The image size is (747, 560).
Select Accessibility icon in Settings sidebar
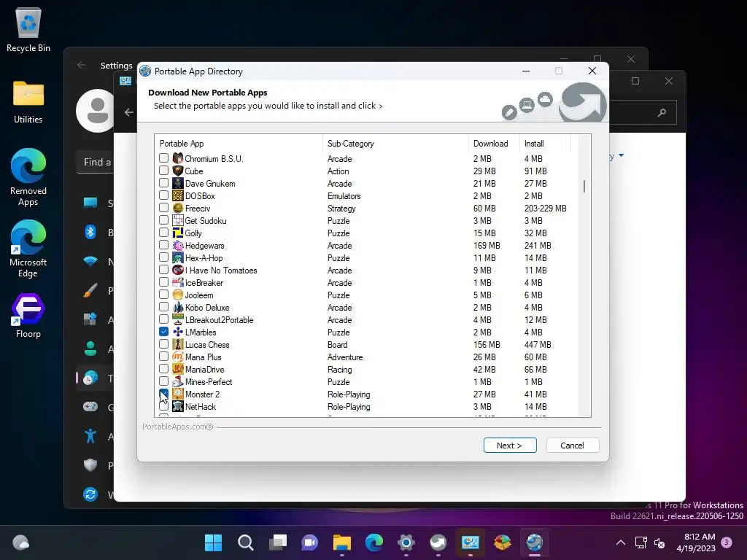coord(90,436)
